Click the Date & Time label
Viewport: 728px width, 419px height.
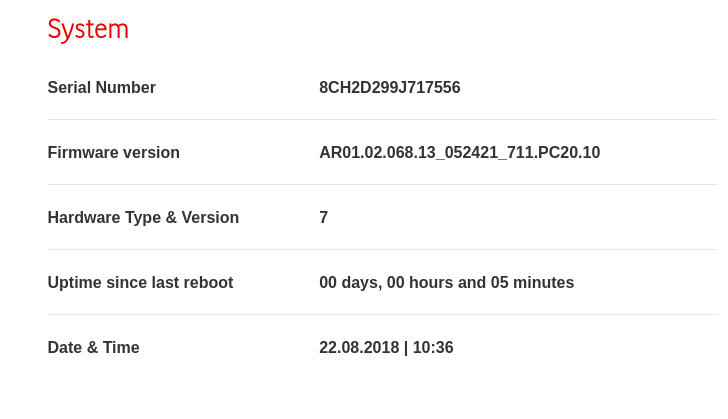click(93, 348)
